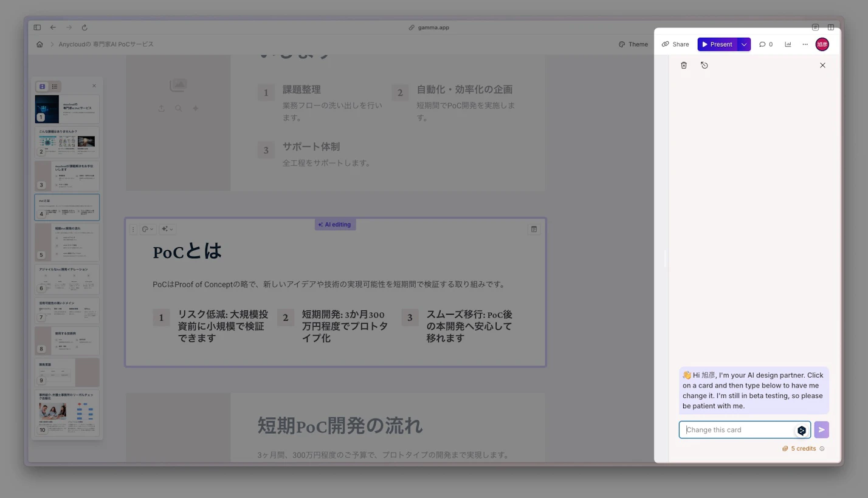
Task: Click the スムーズ移行 item text
Action: point(469,326)
